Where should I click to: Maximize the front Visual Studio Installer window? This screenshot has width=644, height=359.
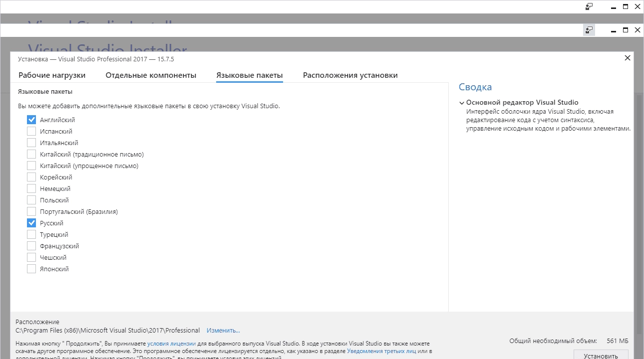pyautogui.click(x=626, y=30)
